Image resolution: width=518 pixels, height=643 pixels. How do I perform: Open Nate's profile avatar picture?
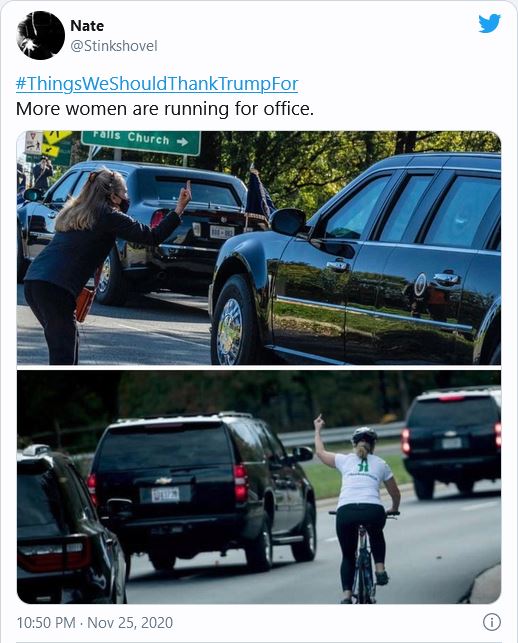tap(41, 36)
